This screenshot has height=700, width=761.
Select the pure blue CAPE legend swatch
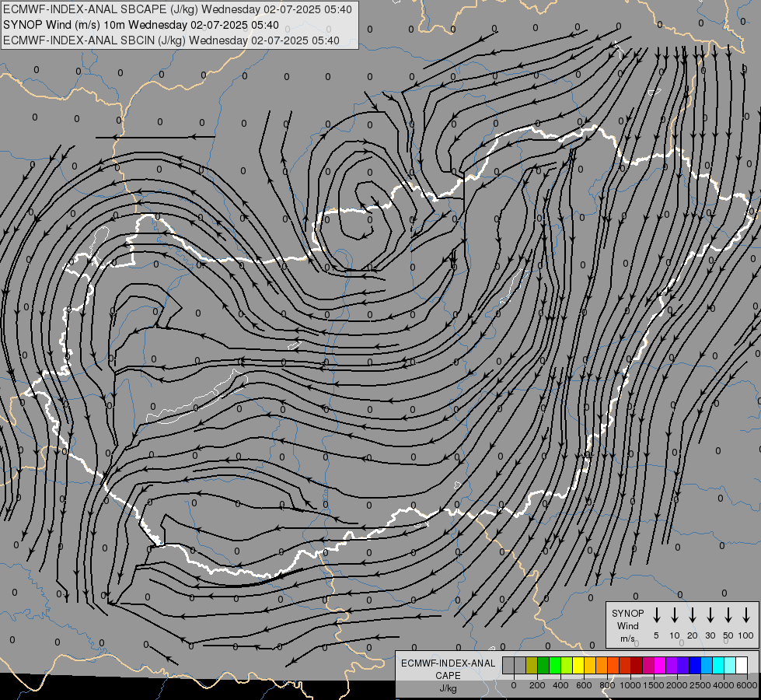point(695,665)
